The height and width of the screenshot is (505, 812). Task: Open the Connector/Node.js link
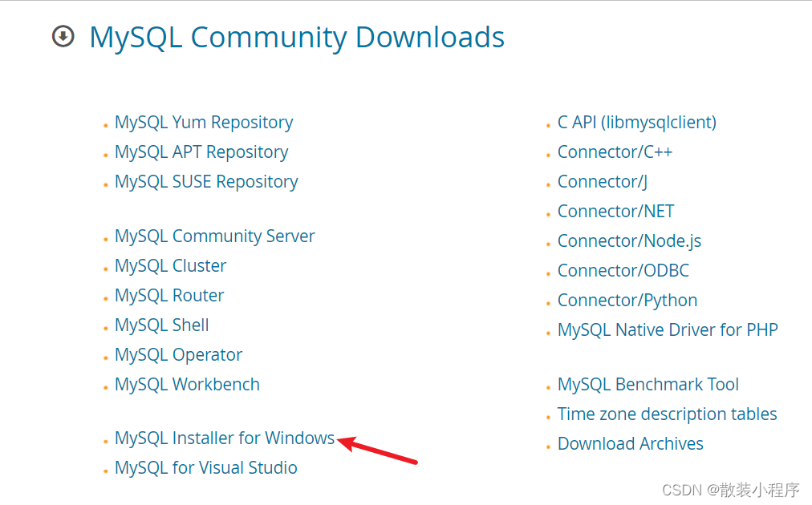630,241
